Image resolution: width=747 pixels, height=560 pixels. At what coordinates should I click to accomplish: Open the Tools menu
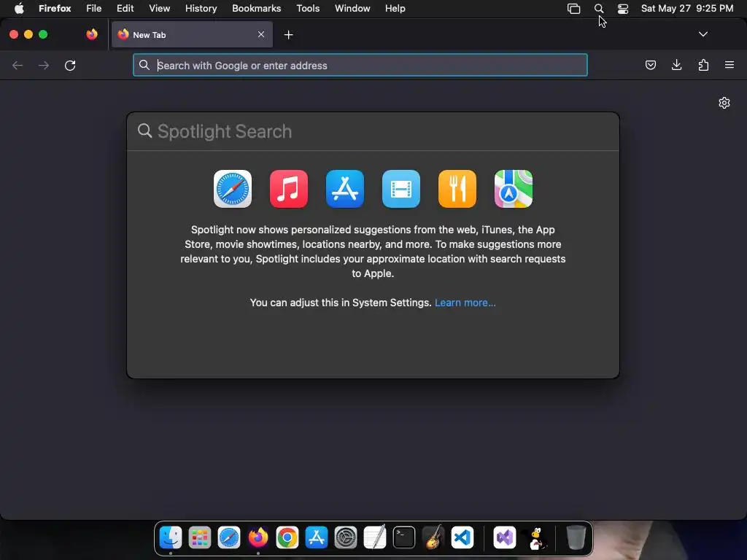pyautogui.click(x=308, y=9)
